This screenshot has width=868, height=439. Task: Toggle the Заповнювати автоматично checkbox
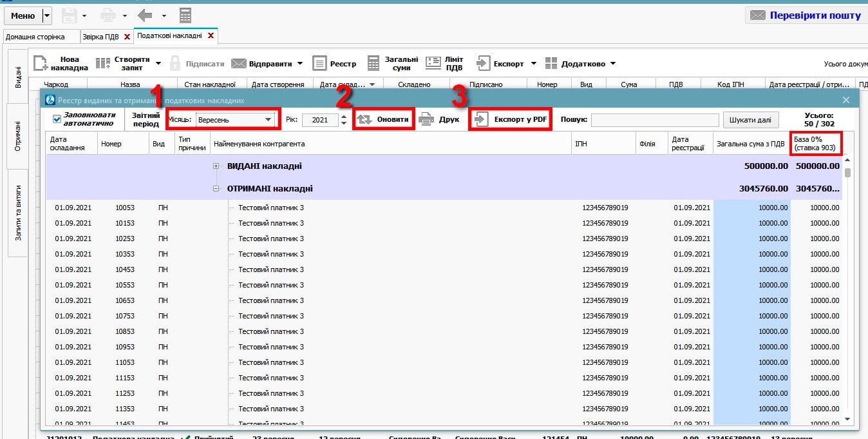click(x=57, y=119)
